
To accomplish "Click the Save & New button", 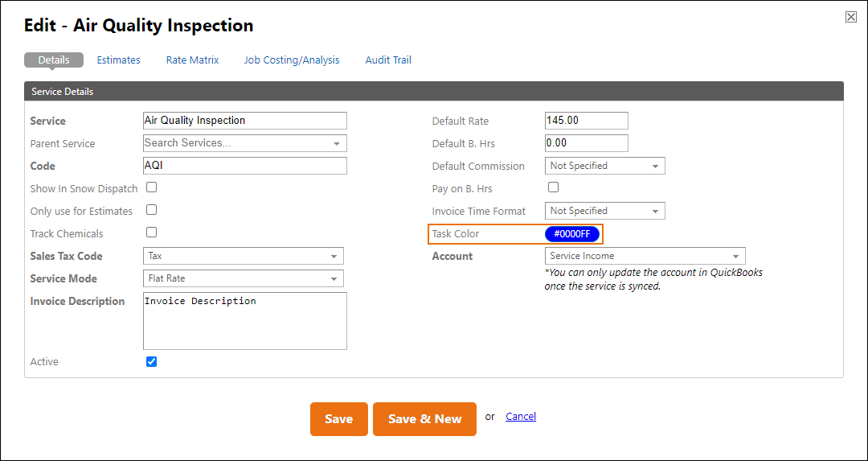I will 424,419.
